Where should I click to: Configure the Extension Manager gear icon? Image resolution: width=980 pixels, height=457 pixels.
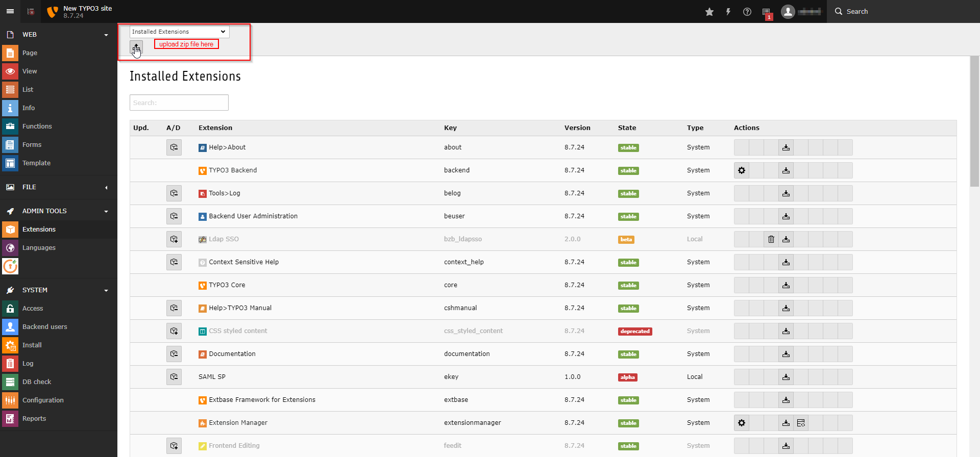742,423
